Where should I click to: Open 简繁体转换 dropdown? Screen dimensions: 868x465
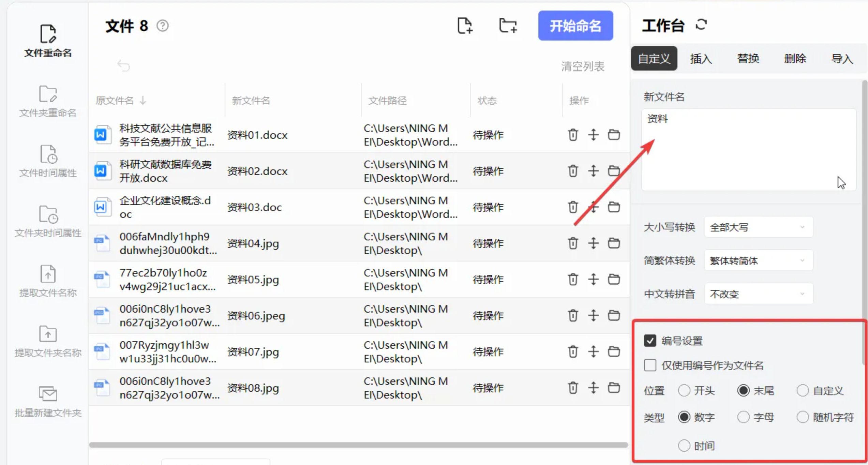click(758, 260)
